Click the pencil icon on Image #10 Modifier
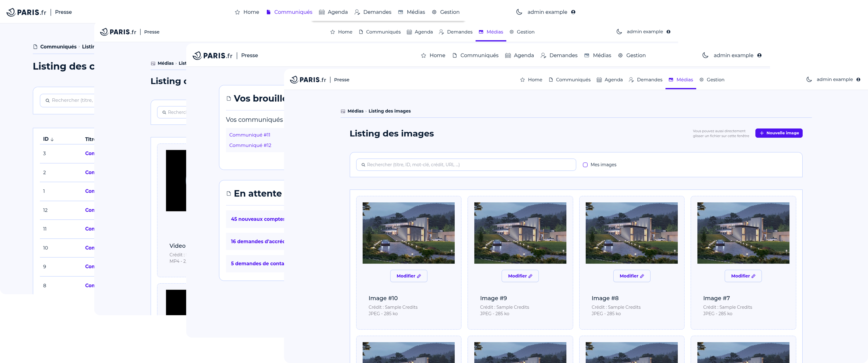This screenshot has width=868, height=363. pos(419,276)
